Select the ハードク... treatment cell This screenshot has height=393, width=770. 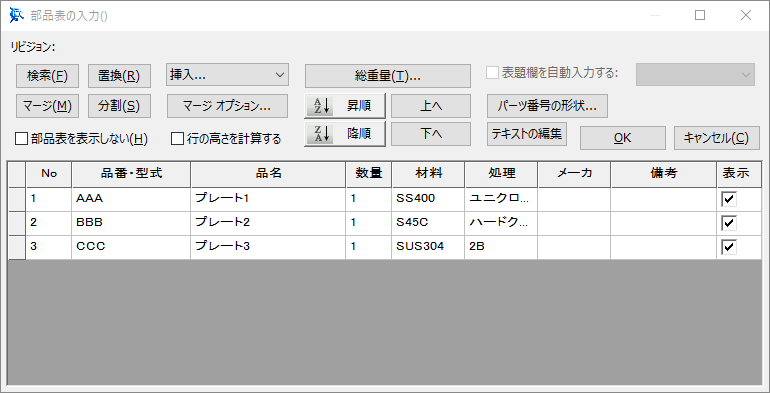[x=501, y=223]
